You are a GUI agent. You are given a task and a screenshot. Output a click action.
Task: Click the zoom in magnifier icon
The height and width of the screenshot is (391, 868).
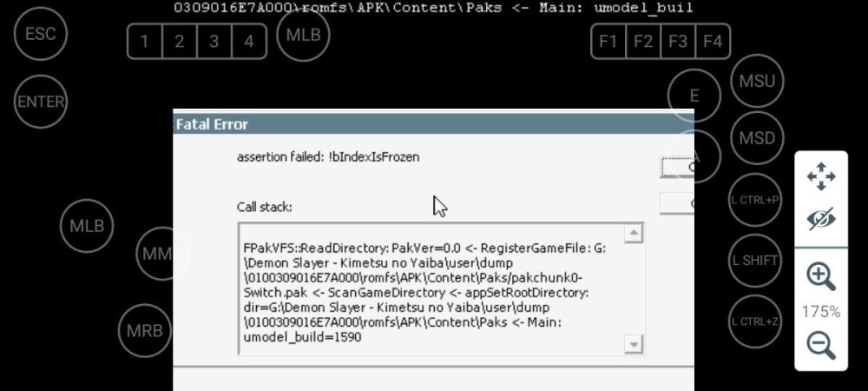[x=820, y=277]
